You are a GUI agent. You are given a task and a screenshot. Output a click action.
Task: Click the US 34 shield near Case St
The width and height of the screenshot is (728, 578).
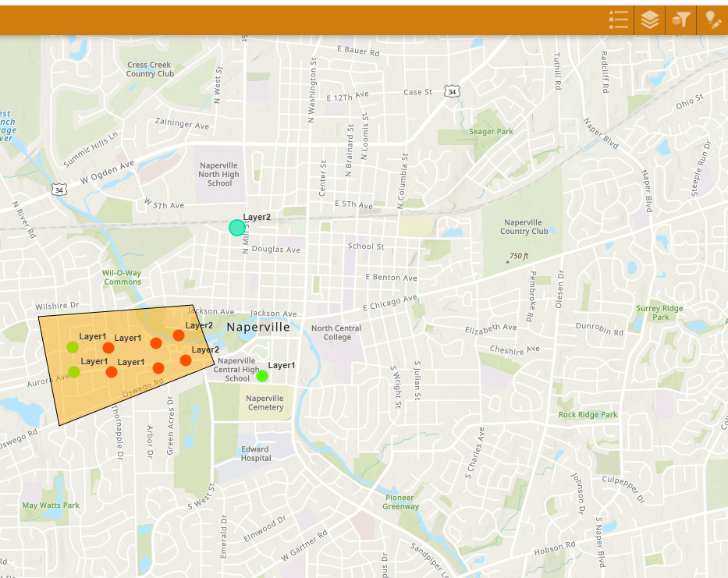452,91
